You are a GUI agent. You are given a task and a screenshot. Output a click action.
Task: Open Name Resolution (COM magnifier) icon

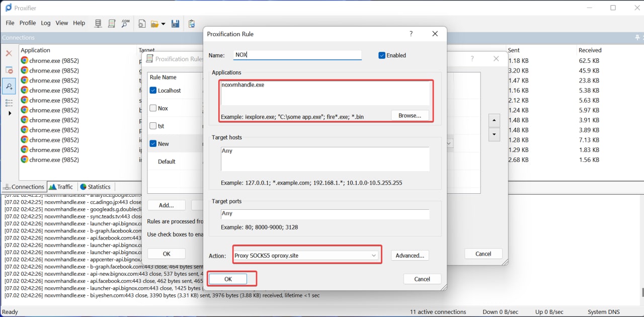tap(126, 23)
